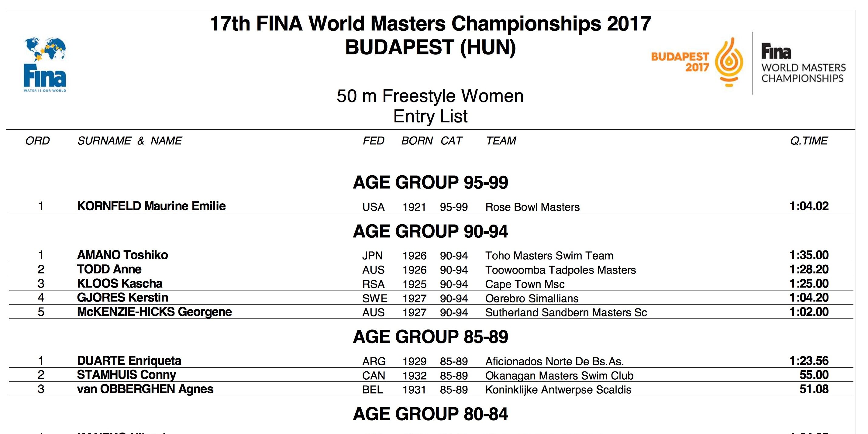Click the STAMHUIS Conny entry name
Viewport: 868px width, 434px height.
click(x=126, y=375)
